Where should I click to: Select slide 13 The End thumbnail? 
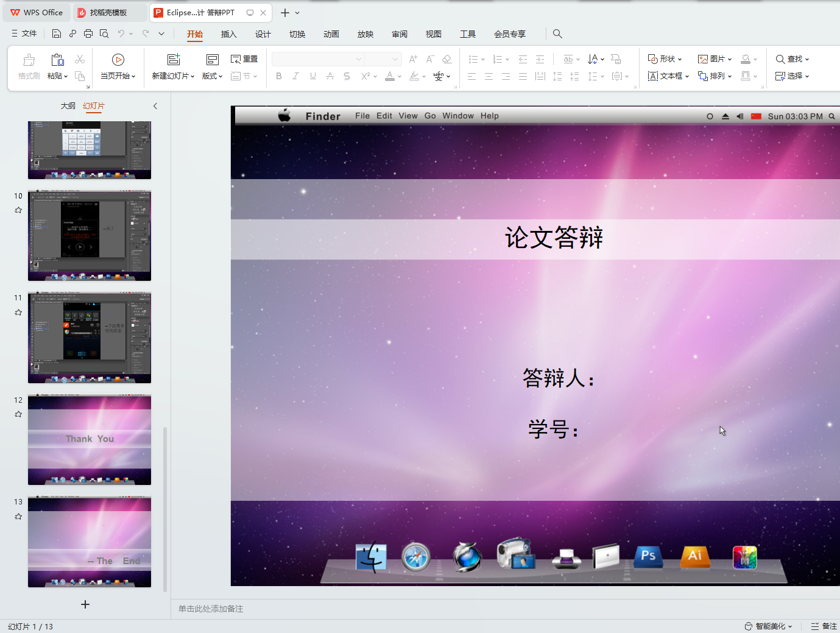tap(90, 542)
